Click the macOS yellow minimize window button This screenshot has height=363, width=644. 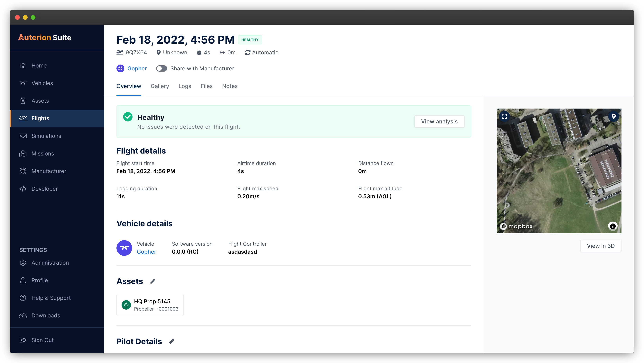pyautogui.click(x=25, y=17)
